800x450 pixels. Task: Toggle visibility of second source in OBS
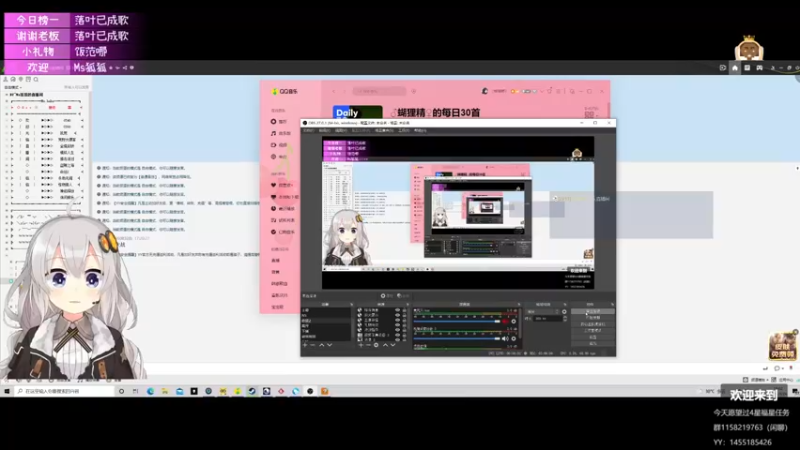point(397,315)
